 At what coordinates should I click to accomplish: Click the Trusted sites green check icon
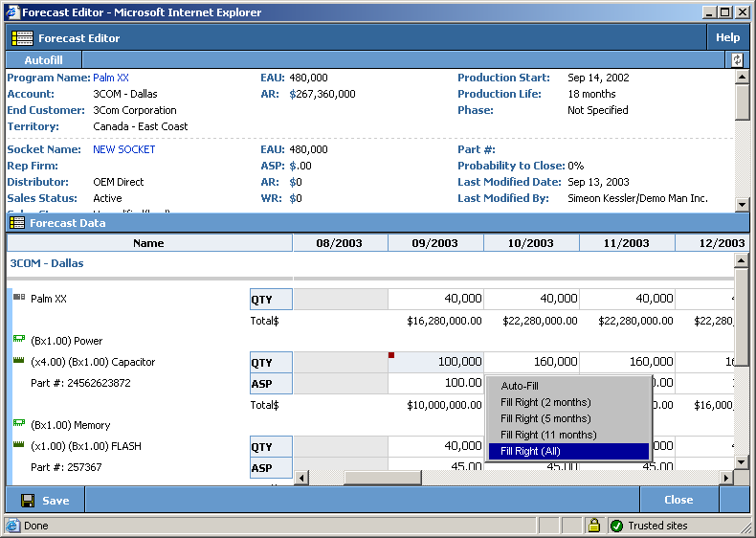pos(616,526)
